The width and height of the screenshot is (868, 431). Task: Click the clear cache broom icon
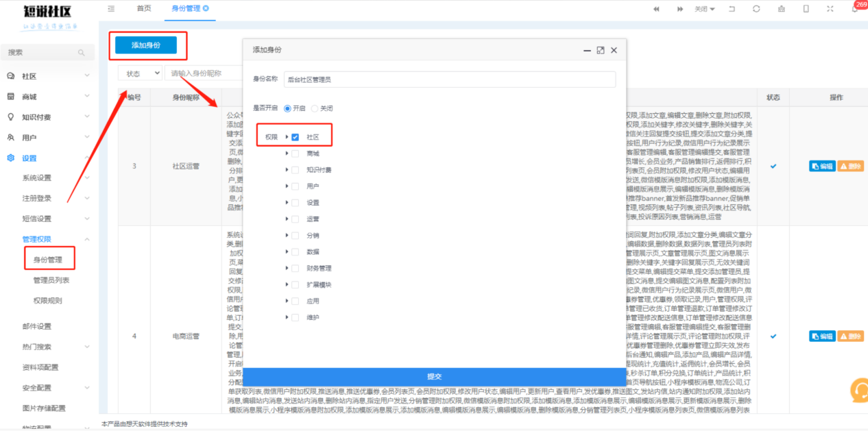click(x=781, y=9)
